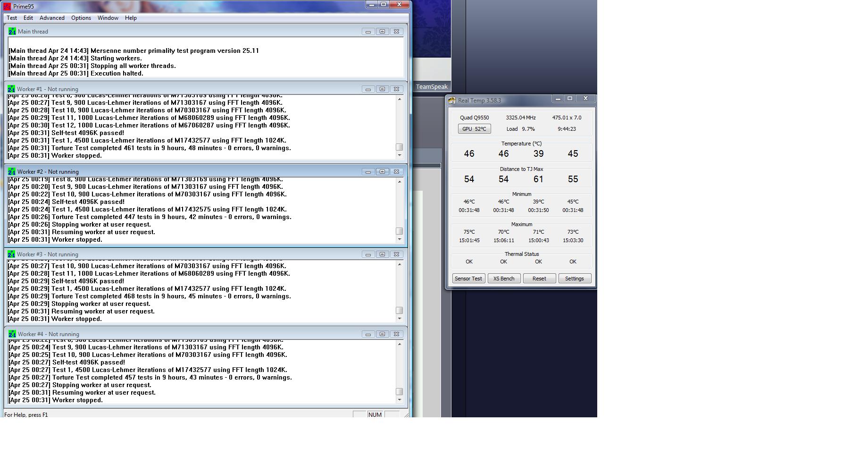Open the Options menu in Prime95
868x465 pixels.
[x=81, y=18]
